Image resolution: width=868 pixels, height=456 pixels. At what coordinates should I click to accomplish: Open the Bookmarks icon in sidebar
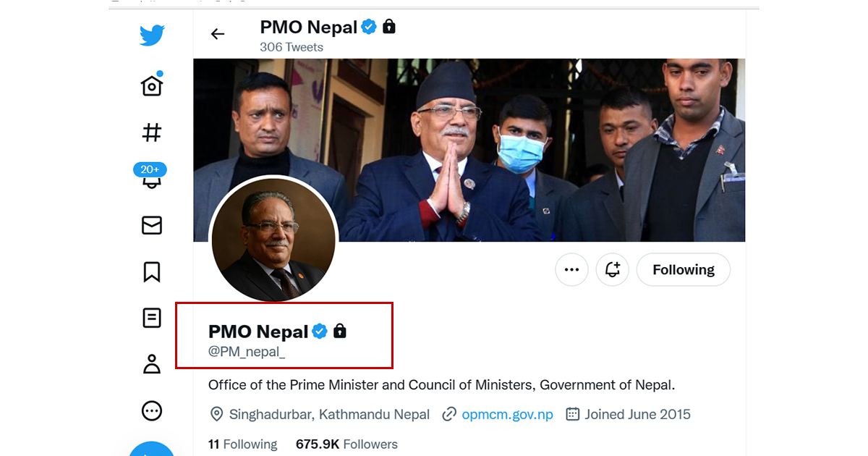pyautogui.click(x=152, y=272)
